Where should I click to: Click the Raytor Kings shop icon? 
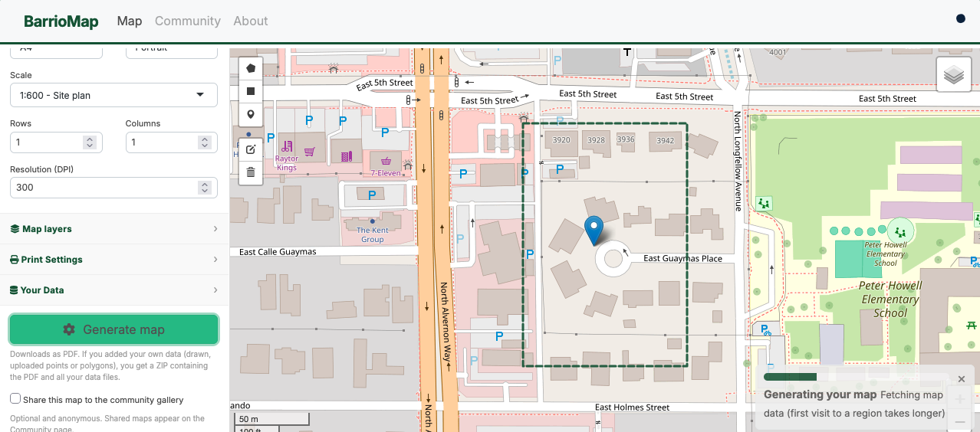(287, 146)
